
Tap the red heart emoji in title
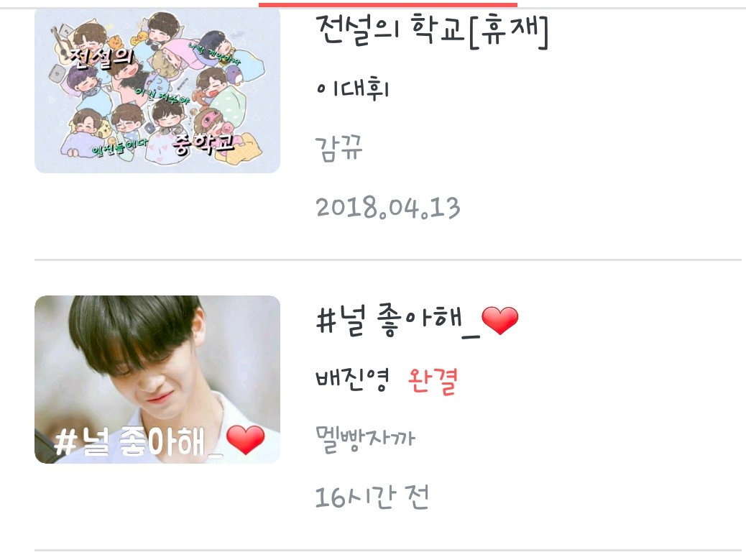coord(499,320)
